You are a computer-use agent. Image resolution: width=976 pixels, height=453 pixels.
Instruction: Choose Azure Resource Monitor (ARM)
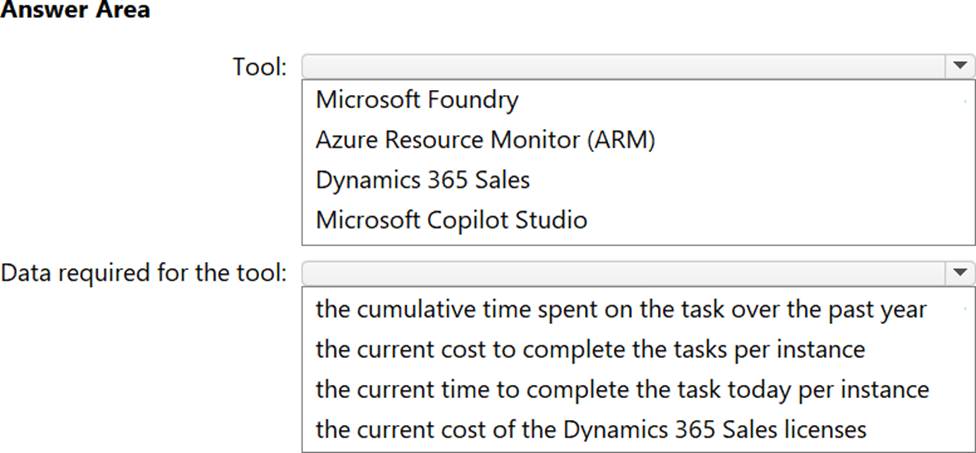485,140
